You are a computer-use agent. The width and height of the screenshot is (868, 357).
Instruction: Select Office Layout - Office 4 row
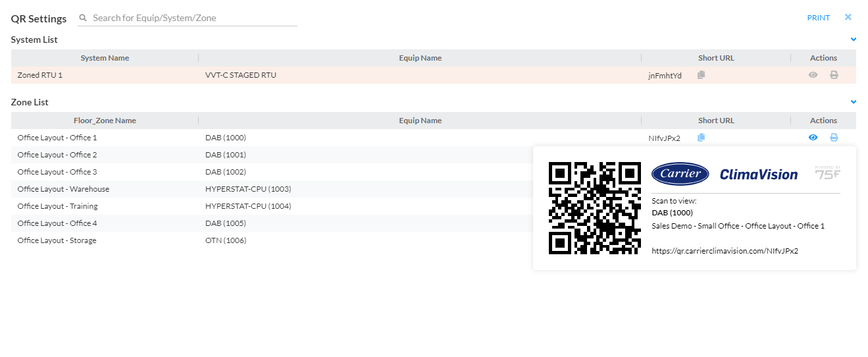[x=272, y=223]
